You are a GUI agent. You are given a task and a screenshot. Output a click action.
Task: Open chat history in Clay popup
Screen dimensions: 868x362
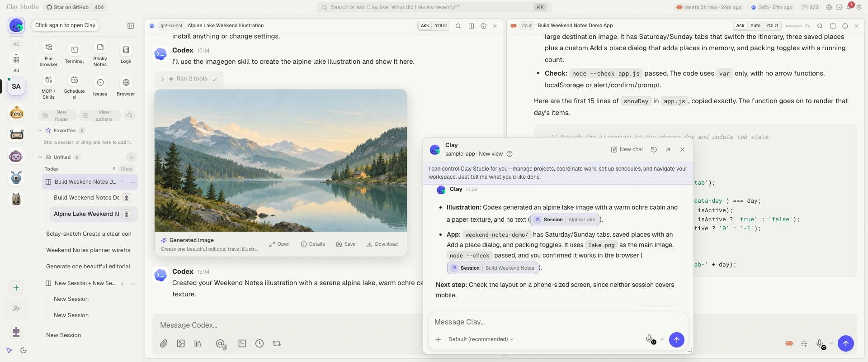[x=654, y=149]
